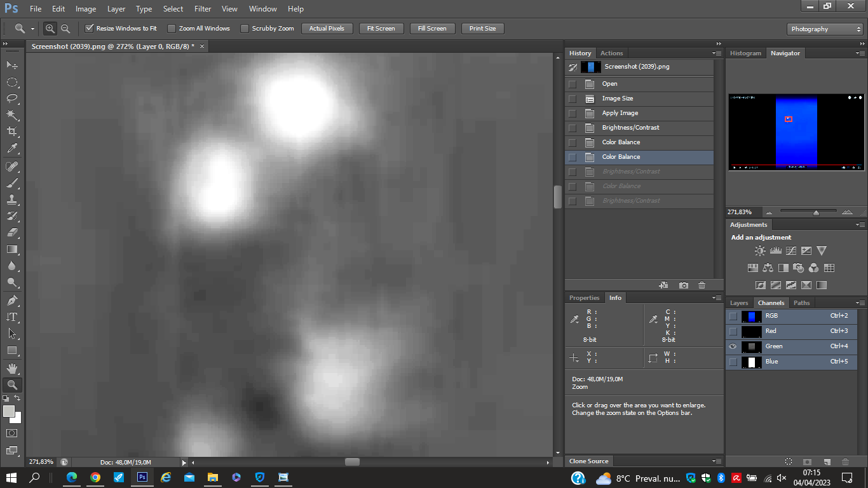Delete current state with History trash icon
The width and height of the screenshot is (868, 488).
point(702,285)
